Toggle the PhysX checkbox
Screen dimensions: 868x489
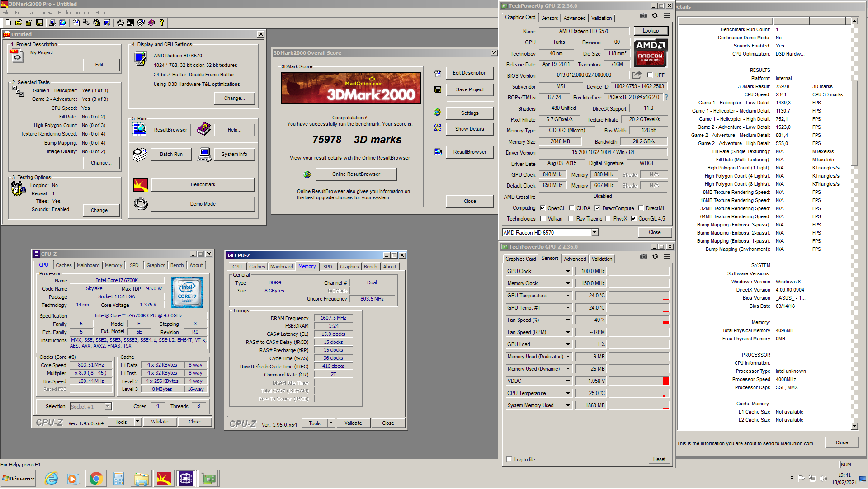coord(608,219)
